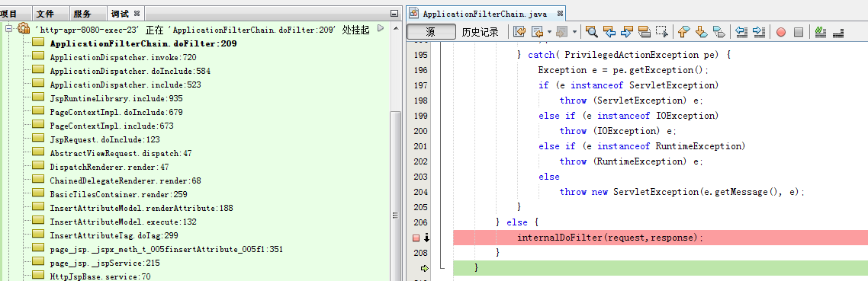This screenshot has height=281, width=868.
Task: Jump to next bookmark
Action: point(702,31)
